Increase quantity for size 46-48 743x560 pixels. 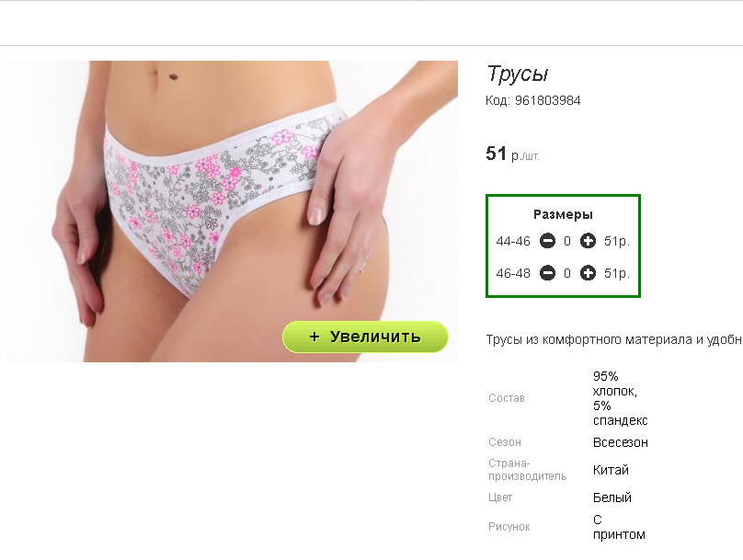click(x=588, y=273)
